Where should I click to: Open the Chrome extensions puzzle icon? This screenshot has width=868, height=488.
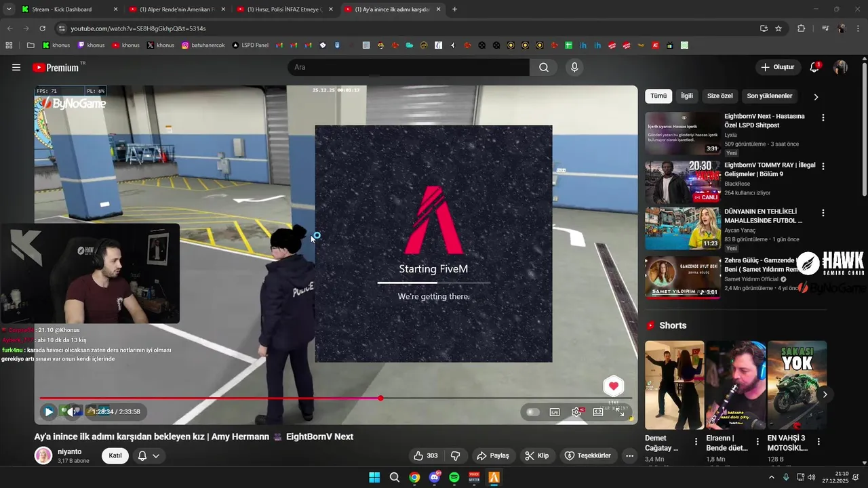click(801, 28)
